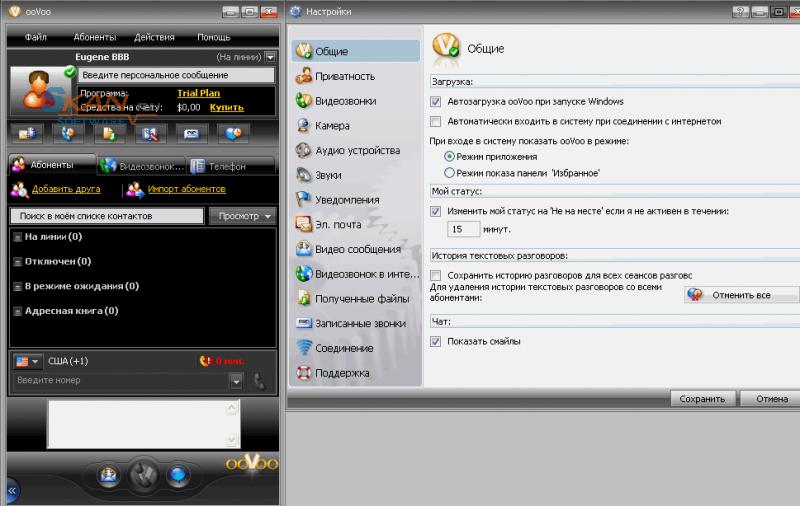The image size is (800, 506).
Task: Click the recorded calls cassette toolbar icon
Action: point(192,134)
